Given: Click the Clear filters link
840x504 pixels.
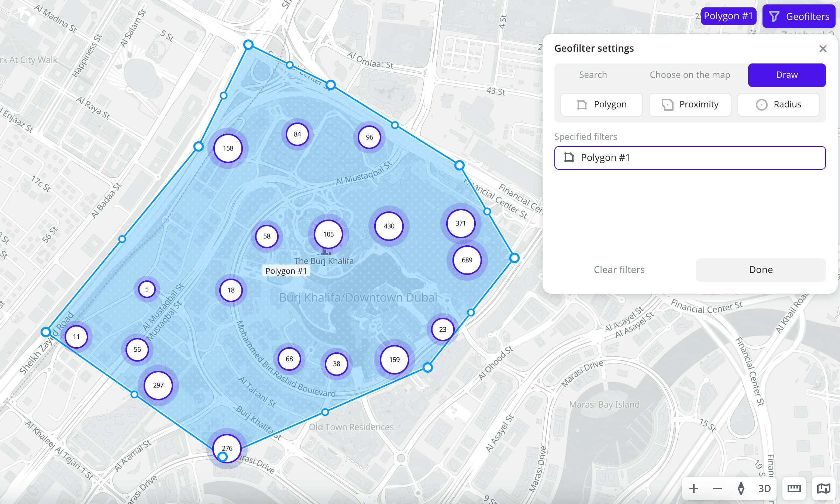Looking at the screenshot, I should click(619, 270).
